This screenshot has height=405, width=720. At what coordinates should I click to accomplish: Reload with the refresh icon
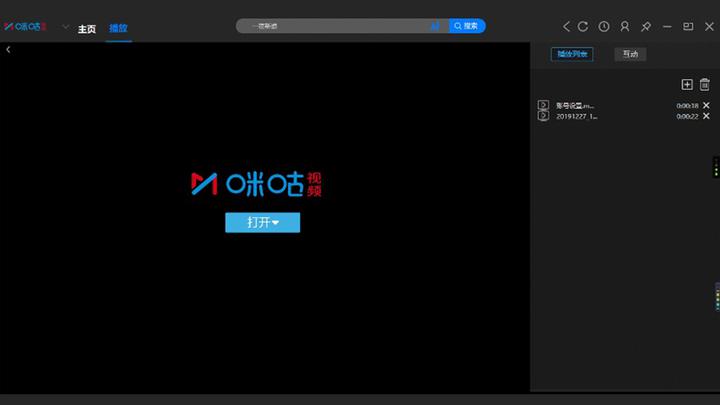583,27
